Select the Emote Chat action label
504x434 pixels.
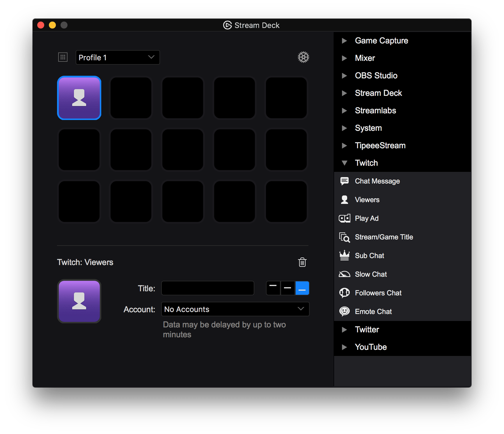coord(373,312)
